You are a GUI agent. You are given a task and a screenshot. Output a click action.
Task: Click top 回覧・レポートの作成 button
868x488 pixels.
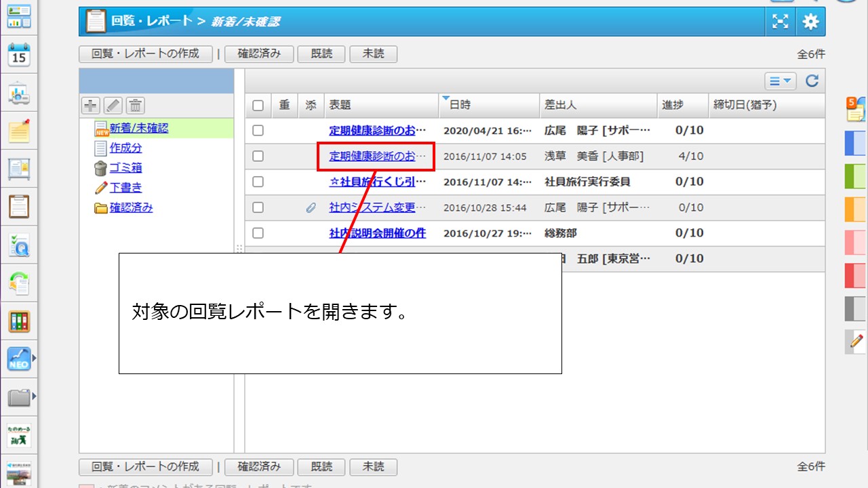[x=146, y=54]
